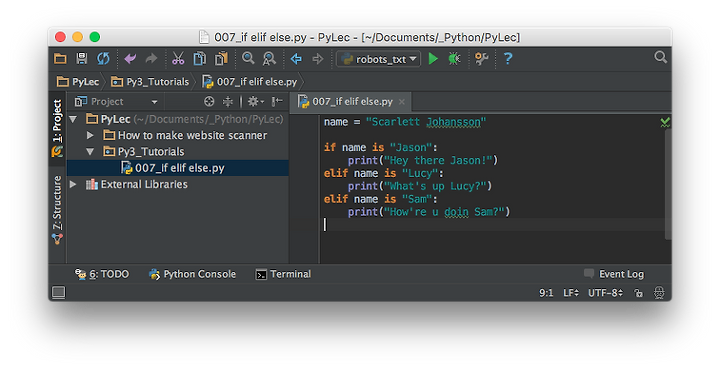Toggle the read-only lock icon

tap(638, 293)
